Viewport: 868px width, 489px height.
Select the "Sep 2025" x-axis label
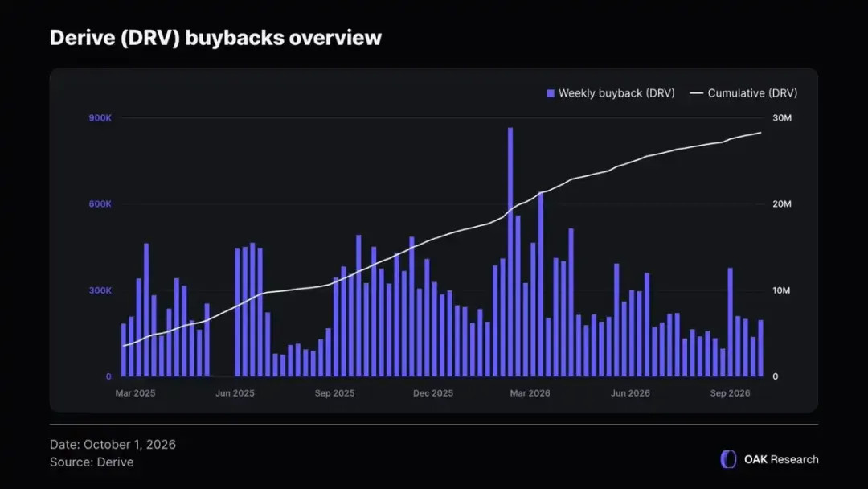tap(335, 393)
